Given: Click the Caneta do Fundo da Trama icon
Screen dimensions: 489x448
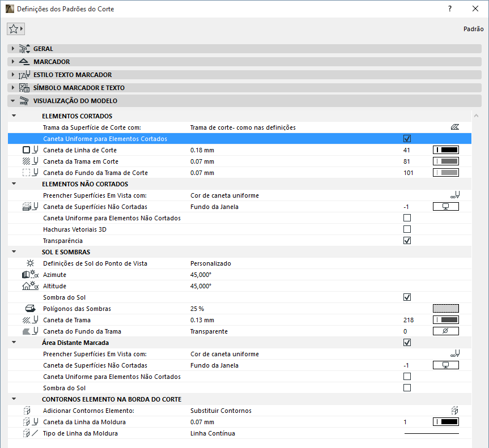Looking at the screenshot, I should coord(31,331).
